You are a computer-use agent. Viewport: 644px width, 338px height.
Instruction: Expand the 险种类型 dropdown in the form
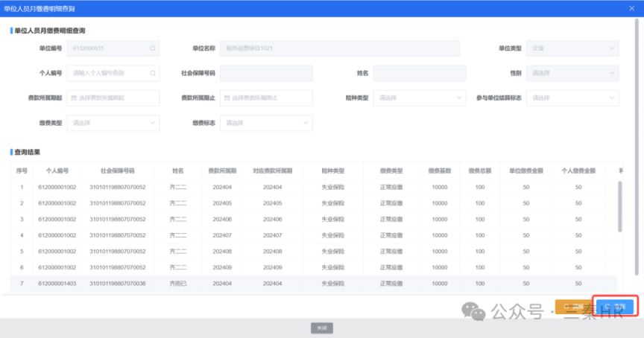[x=420, y=98]
